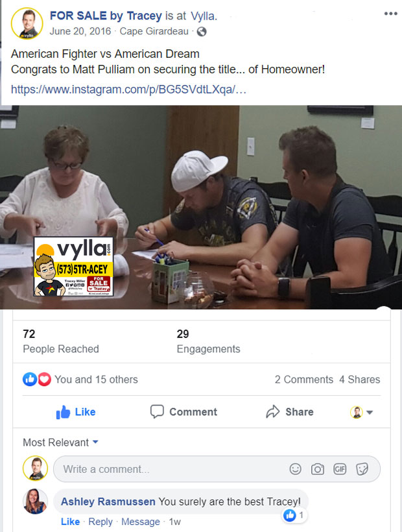Open the Vylla location link
The width and height of the screenshot is (402, 532).
(204, 16)
